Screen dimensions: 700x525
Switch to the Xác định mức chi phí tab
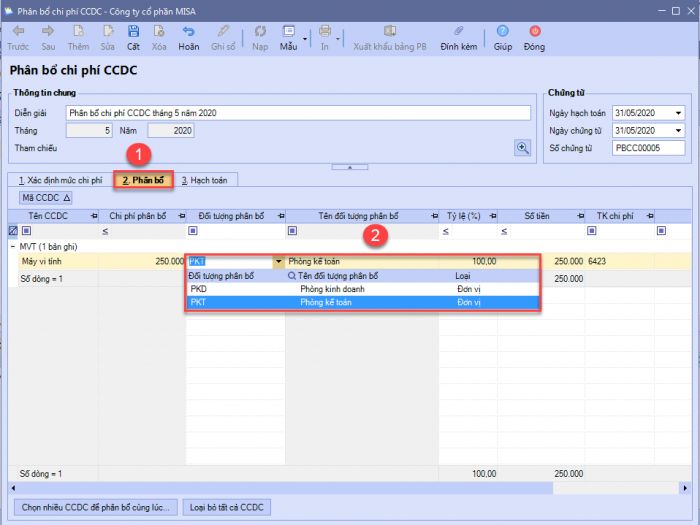click(x=60, y=180)
